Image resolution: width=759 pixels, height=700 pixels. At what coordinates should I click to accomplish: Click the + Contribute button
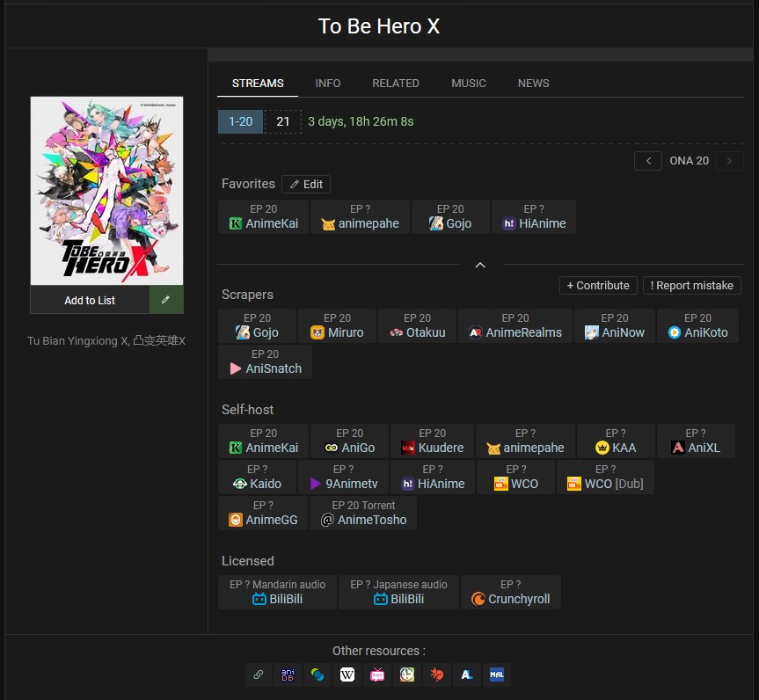(598, 286)
